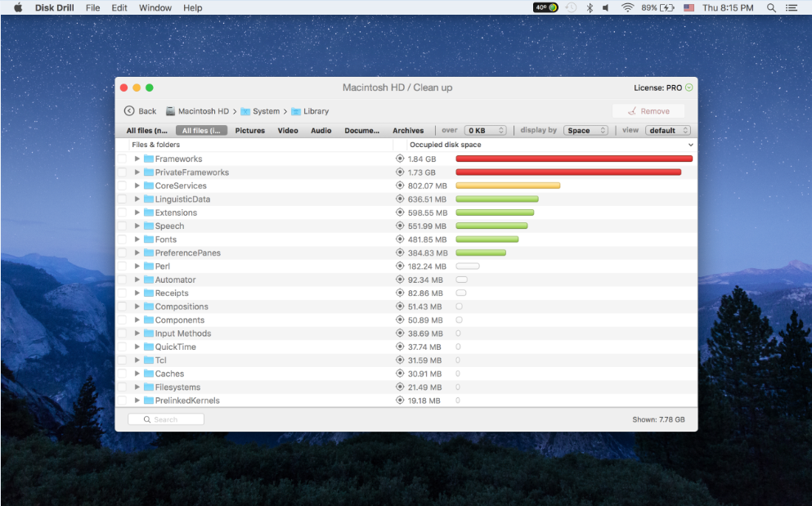
Task: Click the target icon next to 481.85 MB
Action: click(400, 240)
